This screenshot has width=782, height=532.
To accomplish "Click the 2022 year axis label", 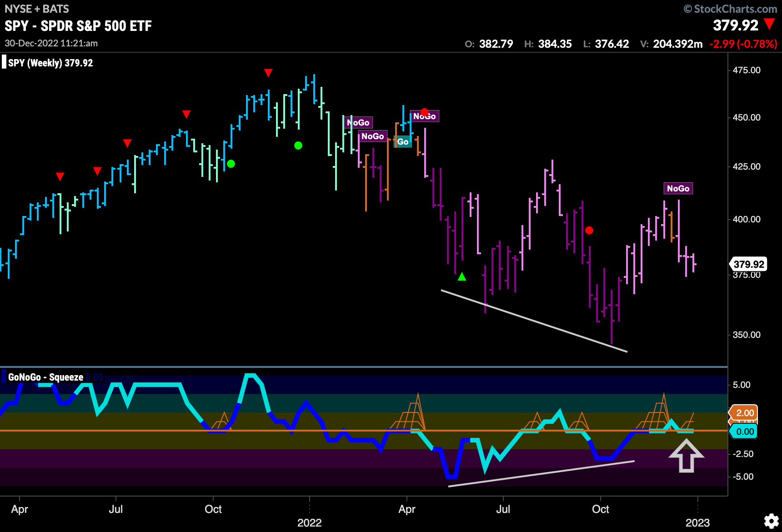I will coord(310,523).
